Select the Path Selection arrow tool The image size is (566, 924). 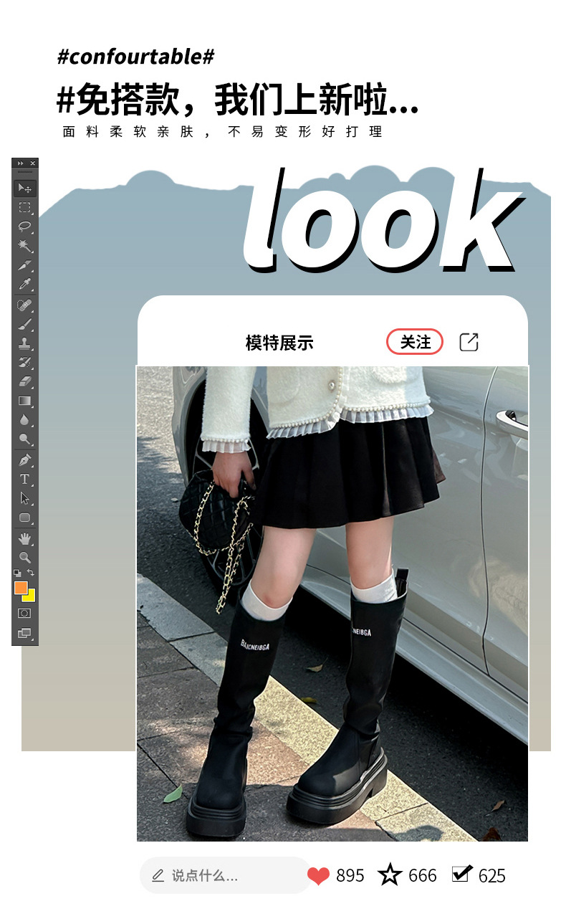point(25,497)
